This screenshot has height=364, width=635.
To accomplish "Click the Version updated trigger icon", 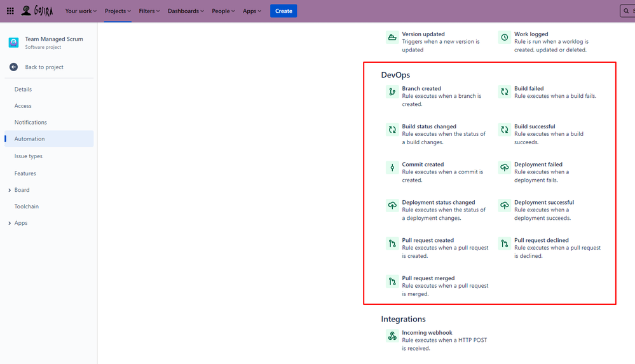I will pyautogui.click(x=392, y=37).
